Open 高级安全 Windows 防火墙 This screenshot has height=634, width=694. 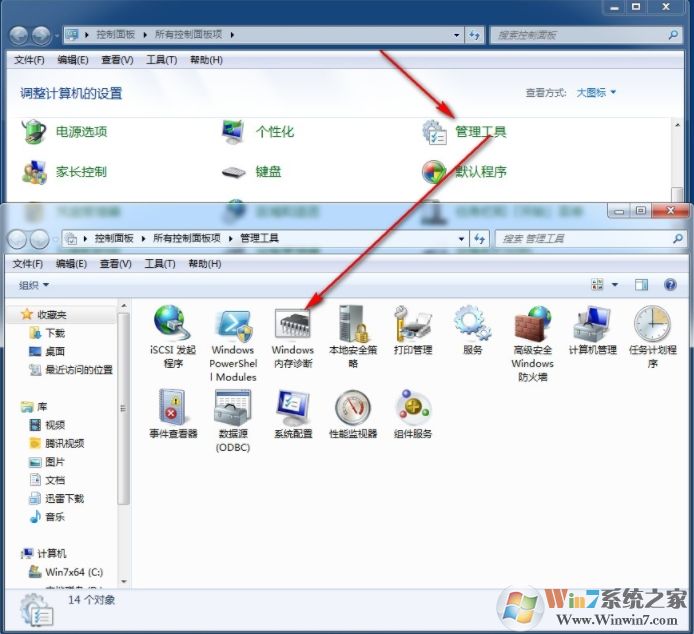[x=532, y=344]
